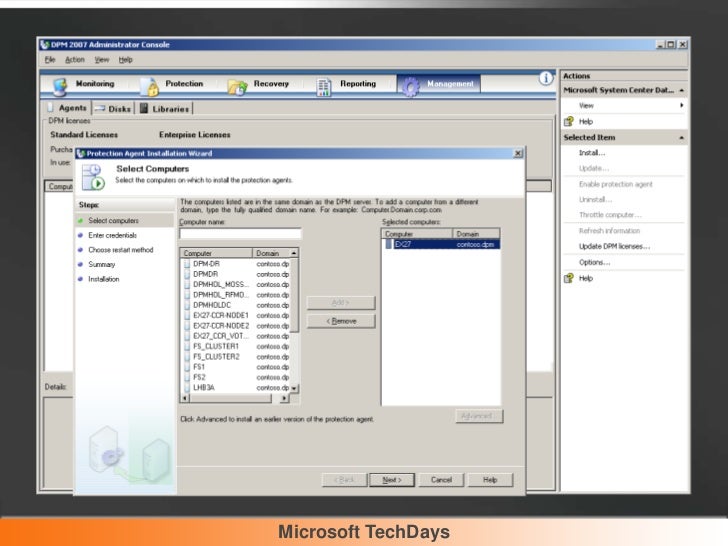This screenshot has height=546, width=728.
Task: Select FS2 computer row
Action: point(236,377)
